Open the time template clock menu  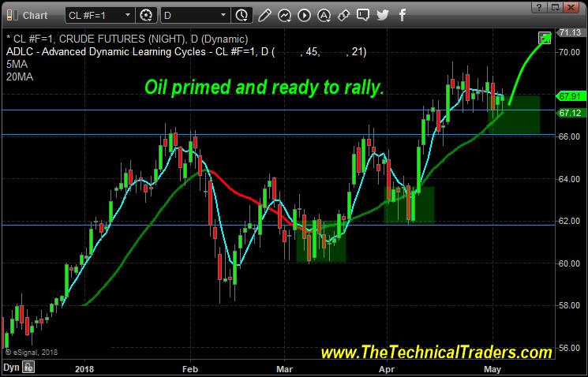[242, 15]
